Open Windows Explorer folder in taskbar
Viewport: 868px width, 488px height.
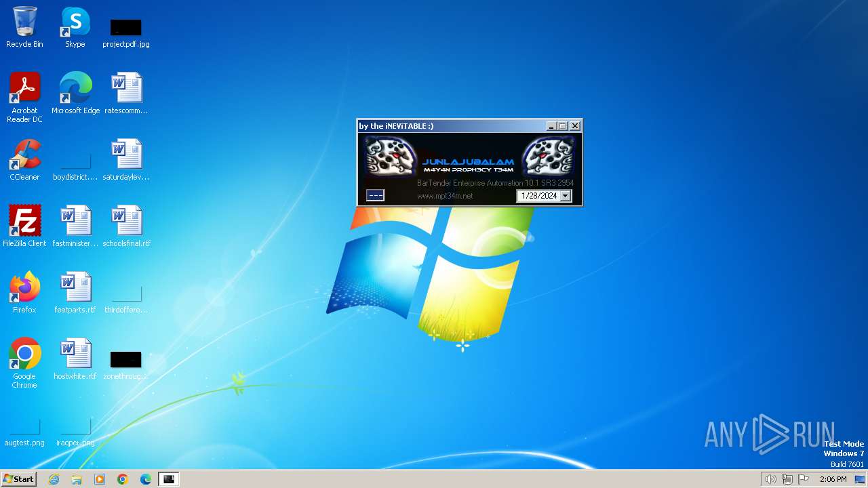[x=77, y=479]
